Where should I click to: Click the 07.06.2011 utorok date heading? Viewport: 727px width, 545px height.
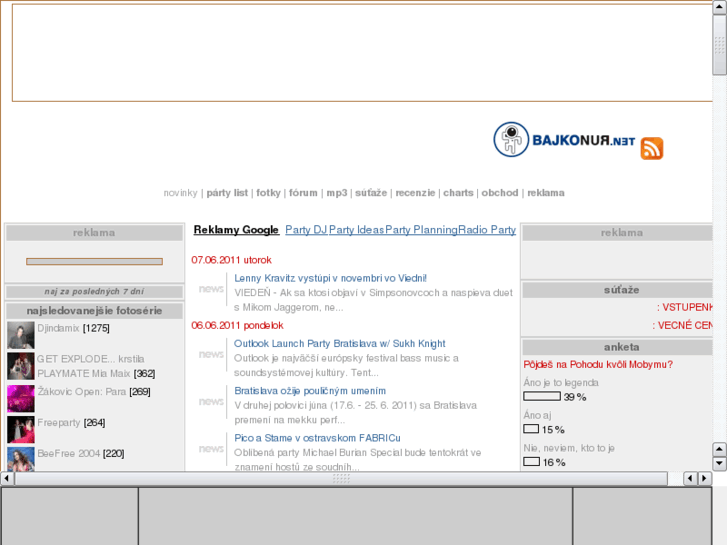[231, 260]
